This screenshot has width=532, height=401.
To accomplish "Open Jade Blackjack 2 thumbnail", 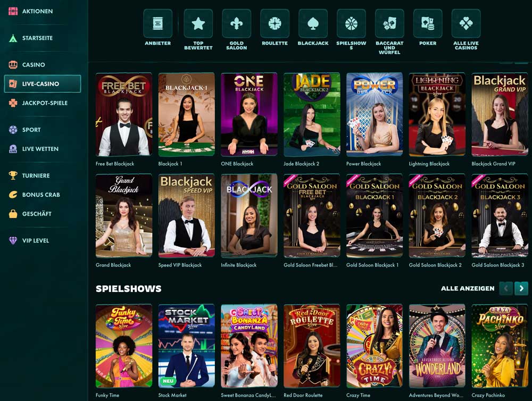I will 312,114.
